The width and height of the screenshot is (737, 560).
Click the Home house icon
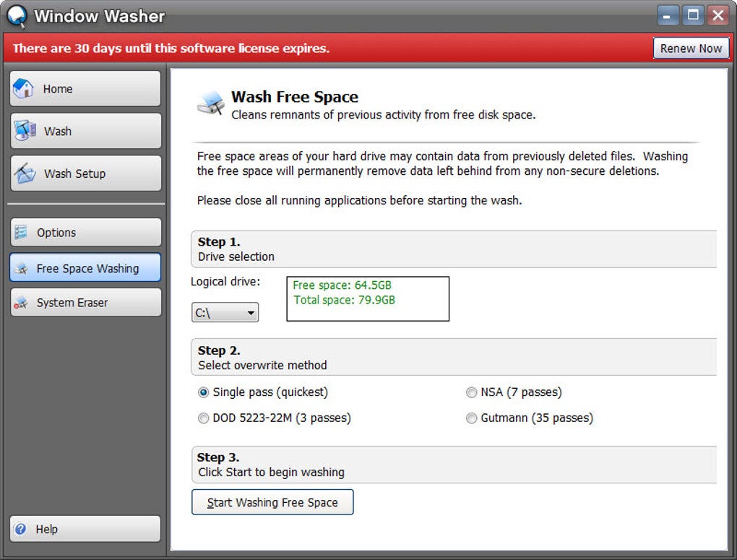tap(24, 88)
